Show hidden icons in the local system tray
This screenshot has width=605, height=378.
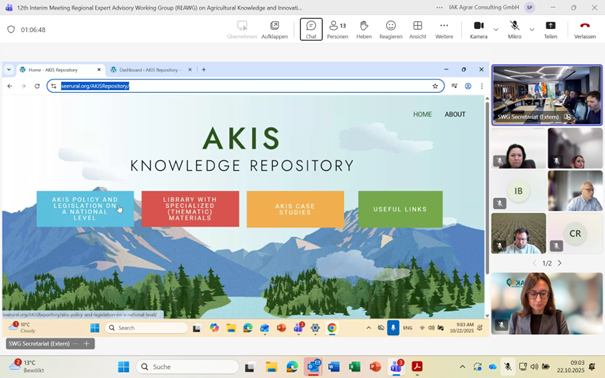462,366
